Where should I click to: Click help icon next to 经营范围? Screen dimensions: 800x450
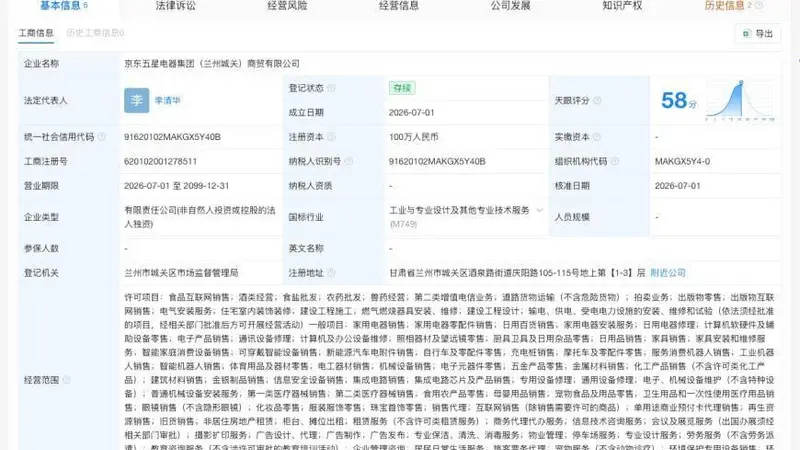[x=66, y=380]
